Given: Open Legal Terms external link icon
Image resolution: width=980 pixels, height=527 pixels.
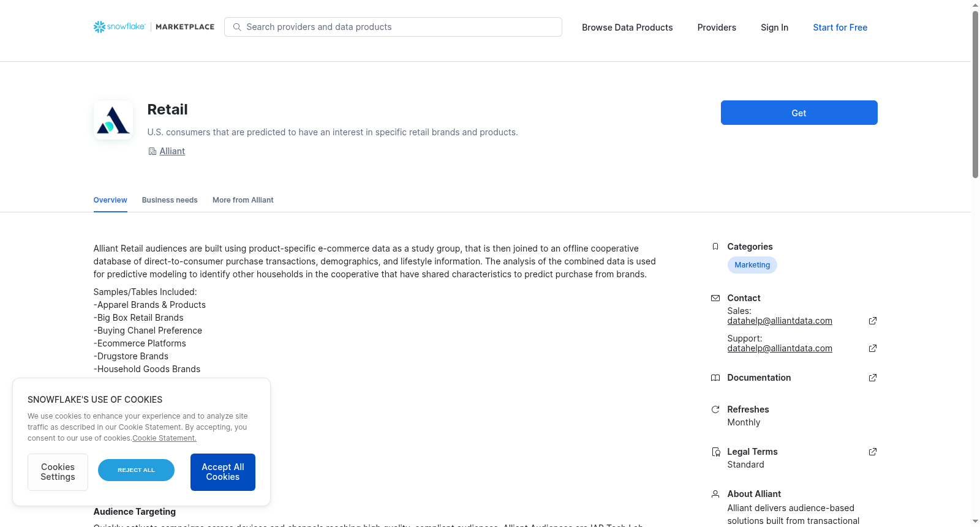Looking at the screenshot, I should tap(873, 452).
